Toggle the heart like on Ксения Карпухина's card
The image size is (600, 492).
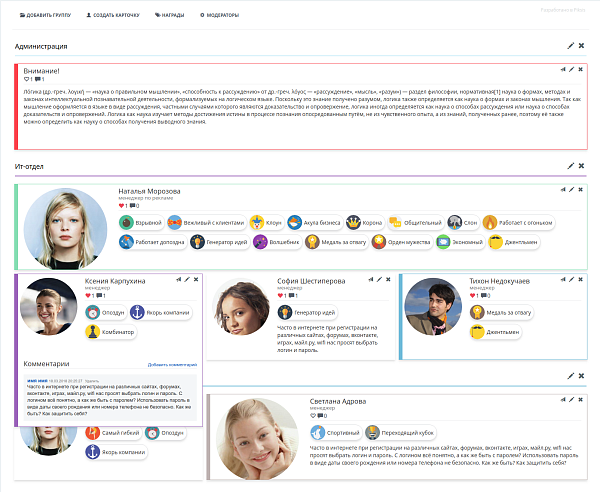pos(88,296)
